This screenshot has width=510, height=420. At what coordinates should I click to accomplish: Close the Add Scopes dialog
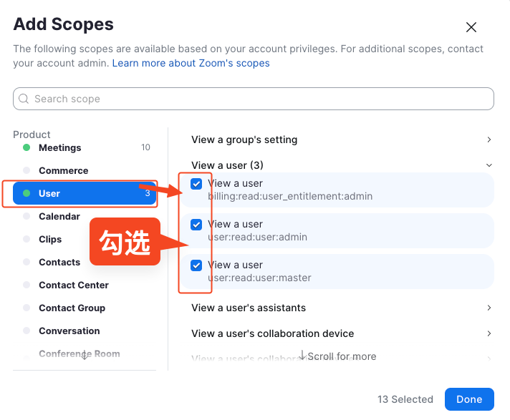click(471, 27)
